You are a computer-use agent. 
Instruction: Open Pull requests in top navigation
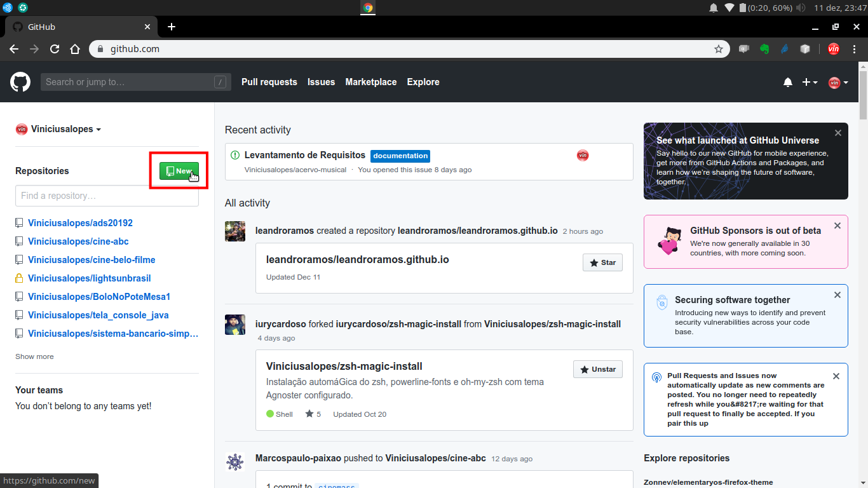[x=269, y=82]
